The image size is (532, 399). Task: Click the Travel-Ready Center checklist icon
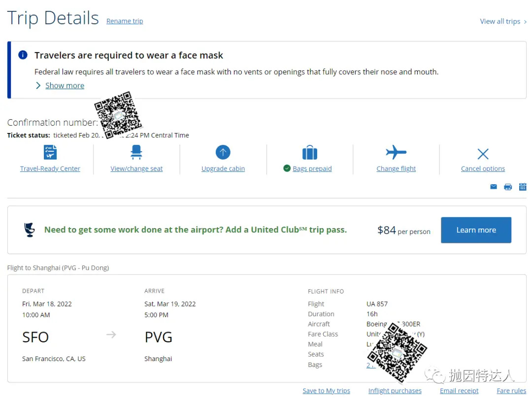(50, 152)
